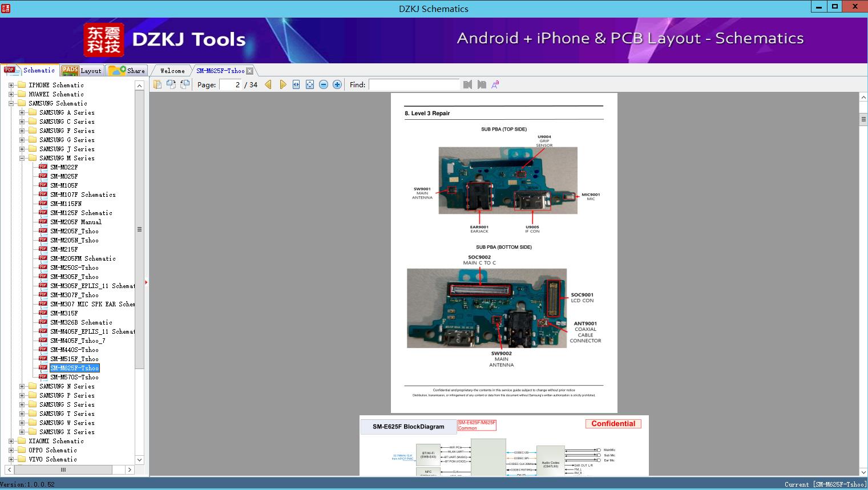This screenshot has width=868, height=490.
Task: Open the SM-M215F schematic
Action: point(64,249)
